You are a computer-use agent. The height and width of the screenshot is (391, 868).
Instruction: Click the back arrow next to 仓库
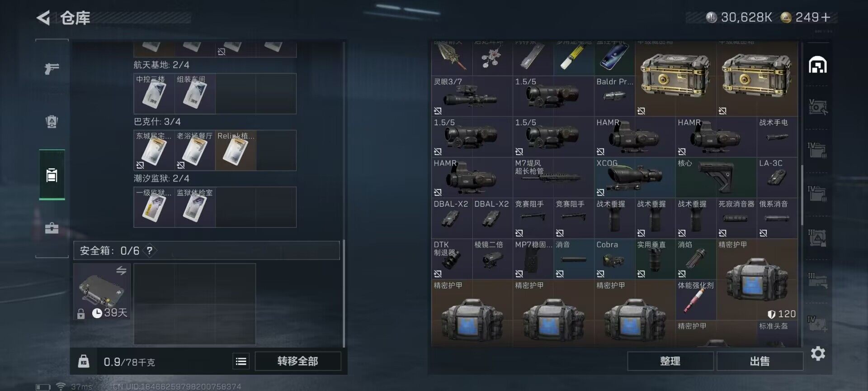point(43,18)
